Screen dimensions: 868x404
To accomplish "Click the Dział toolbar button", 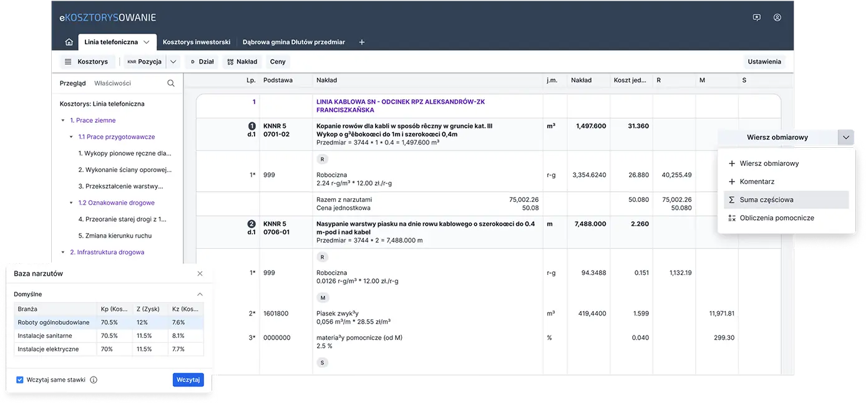I will pos(202,62).
